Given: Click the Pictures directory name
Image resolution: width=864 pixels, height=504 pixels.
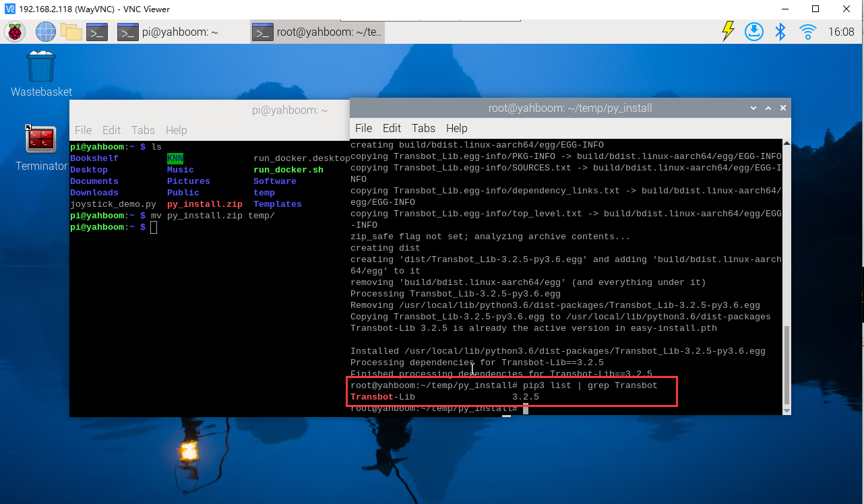Looking at the screenshot, I should pyautogui.click(x=189, y=181).
